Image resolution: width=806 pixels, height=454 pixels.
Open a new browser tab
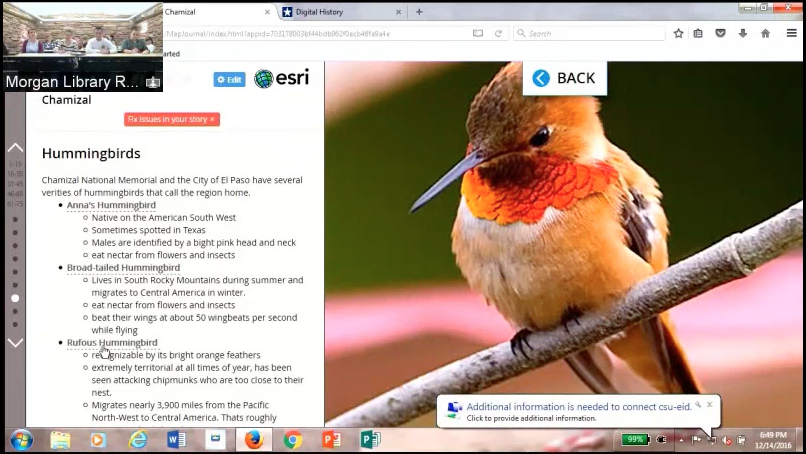point(419,12)
